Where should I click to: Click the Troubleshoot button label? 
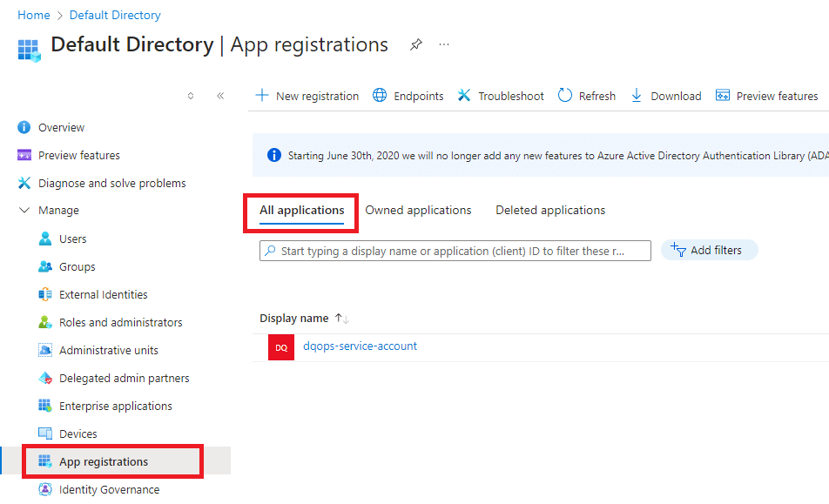point(511,96)
